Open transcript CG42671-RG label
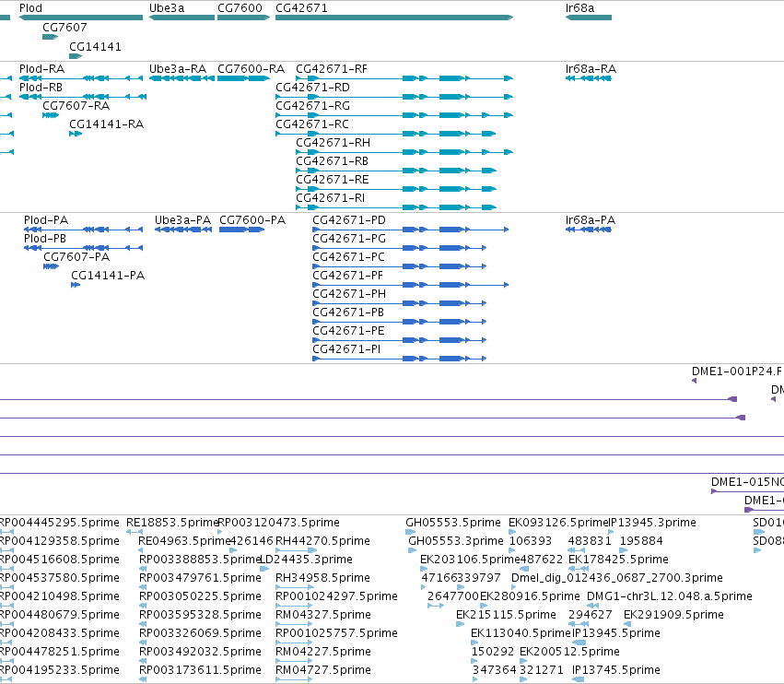Viewport: 784px width, 684px height. [312, 106]
